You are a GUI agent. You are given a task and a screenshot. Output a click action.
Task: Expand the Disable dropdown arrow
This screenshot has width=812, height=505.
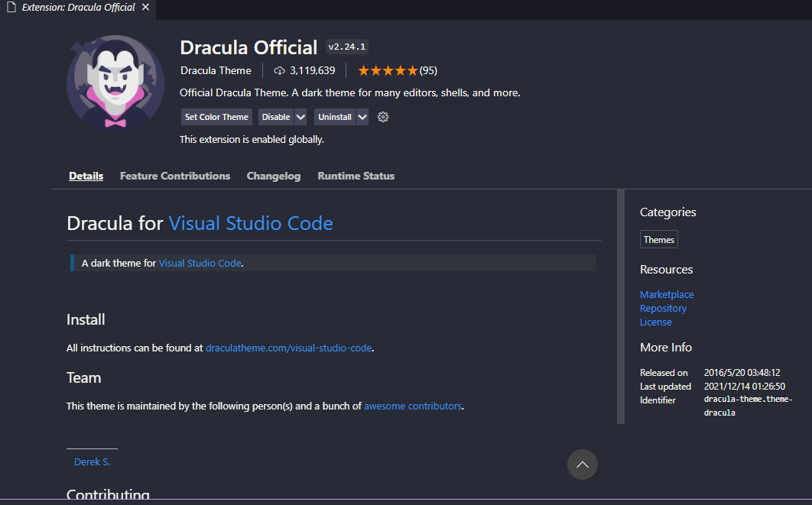coord(300,117)
